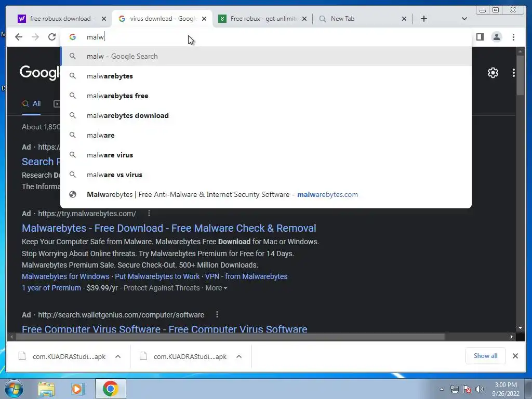Expand options for the first com.KUADRAStudi apk download
532x399 pixels.
(x=118, y=356)
